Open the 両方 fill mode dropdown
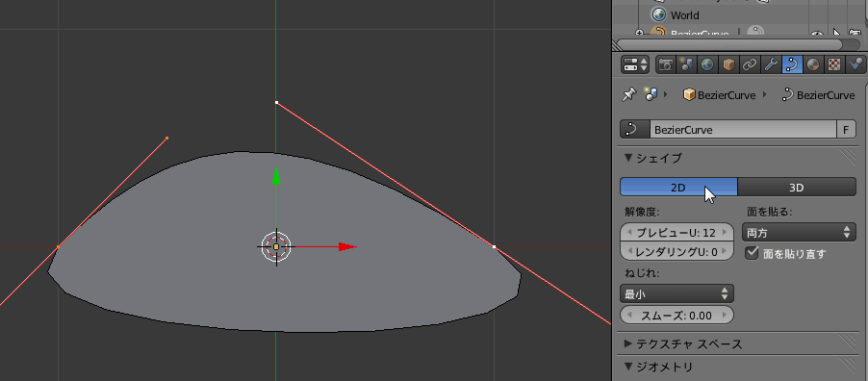 tap(799, 232)
